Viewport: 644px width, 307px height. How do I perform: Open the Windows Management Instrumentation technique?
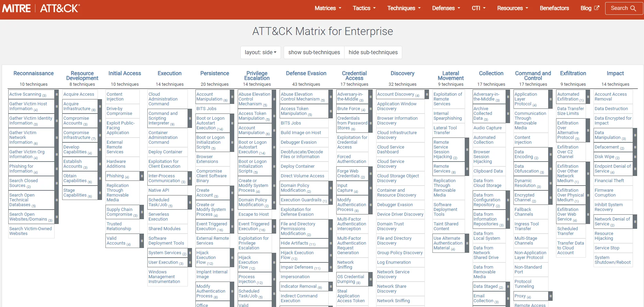(164, 277)
